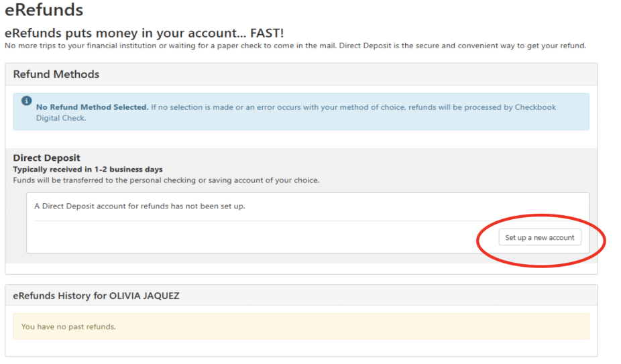Click the 'No more trips to your financial institution' sentence
Viewport: 621px width, 364px height.
[296, 46]
